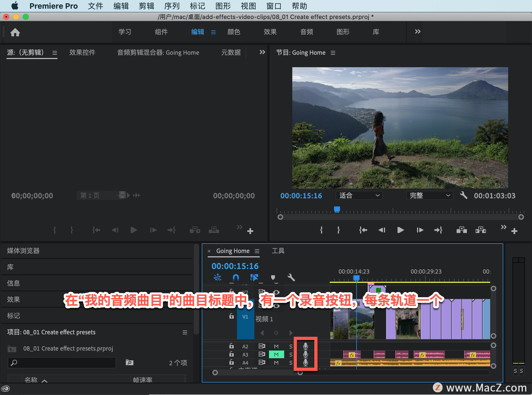The image size is (532, 395).
Task: Solo the A4 audio track
Action: (291, 363)
